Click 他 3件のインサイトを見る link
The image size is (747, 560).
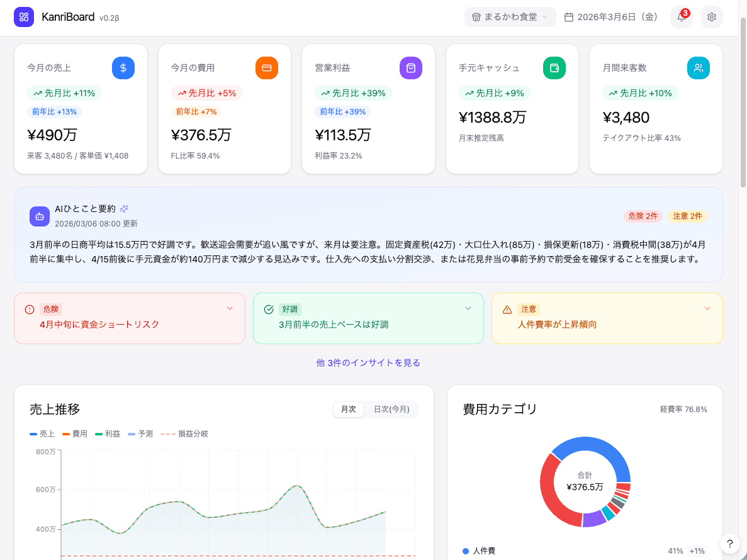[368, 363]
